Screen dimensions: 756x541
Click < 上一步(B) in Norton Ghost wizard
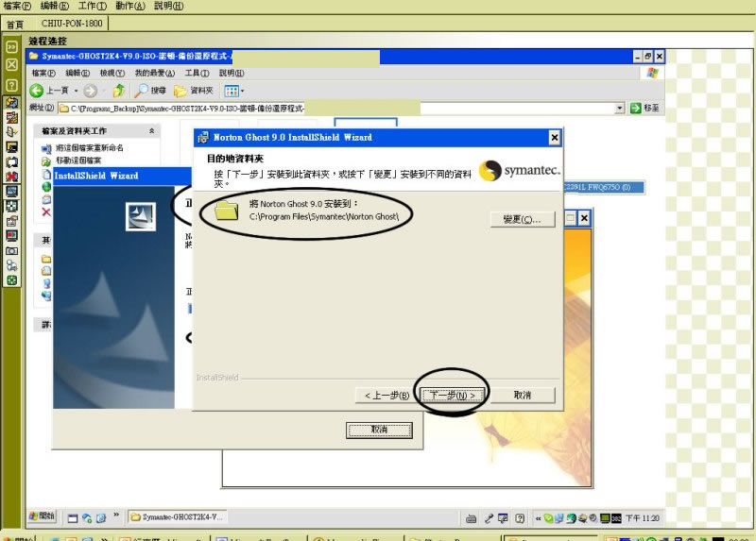(387, 396)
